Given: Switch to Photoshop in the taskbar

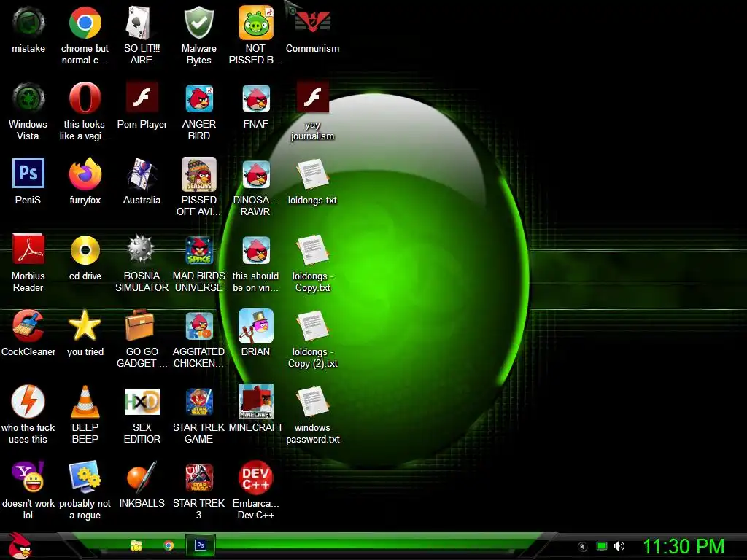Looking at the screenshot, I should pos(201,545).
